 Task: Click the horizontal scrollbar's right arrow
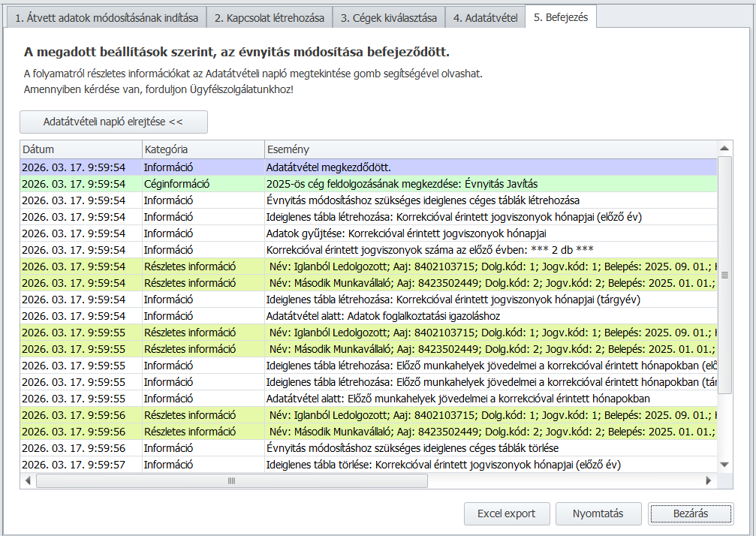(x=708, y=480)
